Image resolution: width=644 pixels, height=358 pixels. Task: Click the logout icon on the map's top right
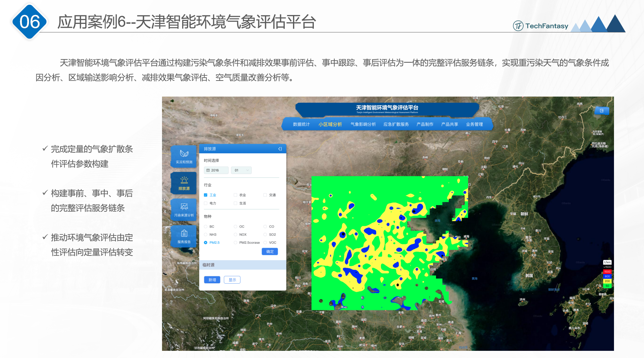coord(602,111)
